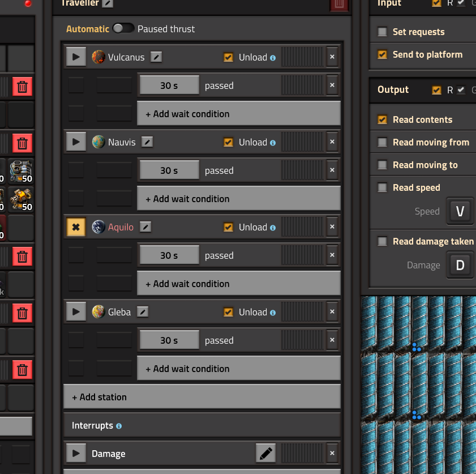Rename the Traveller platform via pencil icon
The width and height of the screenshot is (476, 474).
click(x=107, y=3)
